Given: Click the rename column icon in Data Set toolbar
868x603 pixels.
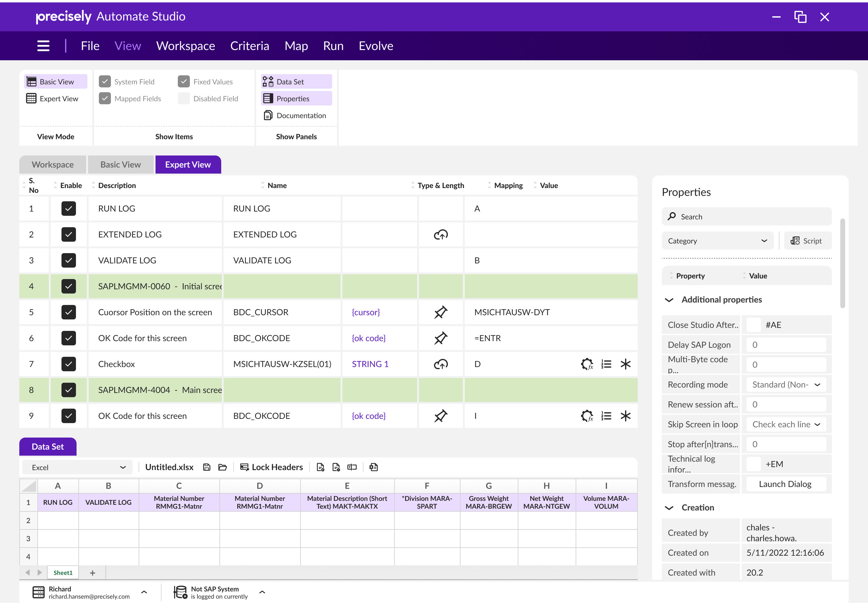Looking at the screenshot, I should click(352, 467).
